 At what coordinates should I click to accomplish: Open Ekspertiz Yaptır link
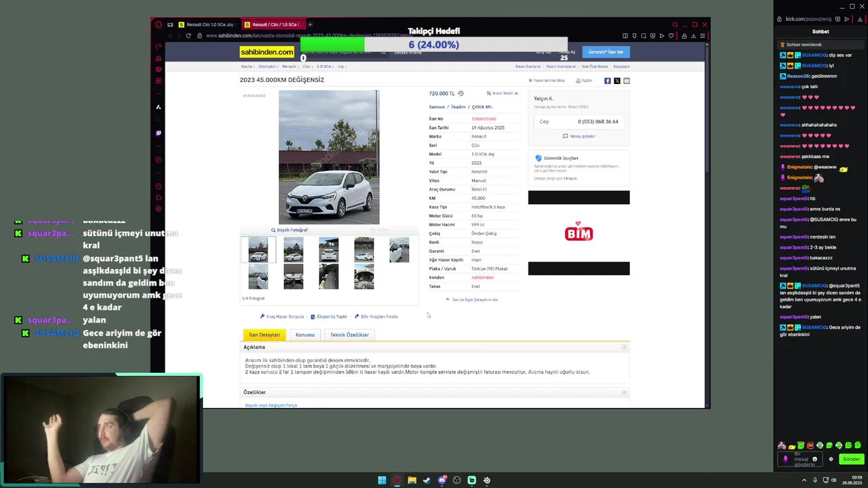click(329, 317)
